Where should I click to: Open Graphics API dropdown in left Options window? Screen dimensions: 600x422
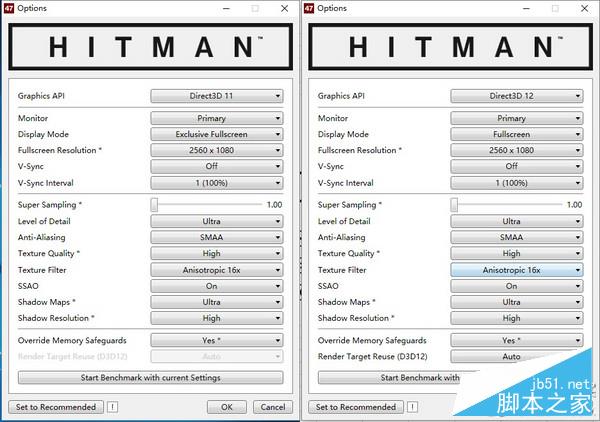point(217,96)
